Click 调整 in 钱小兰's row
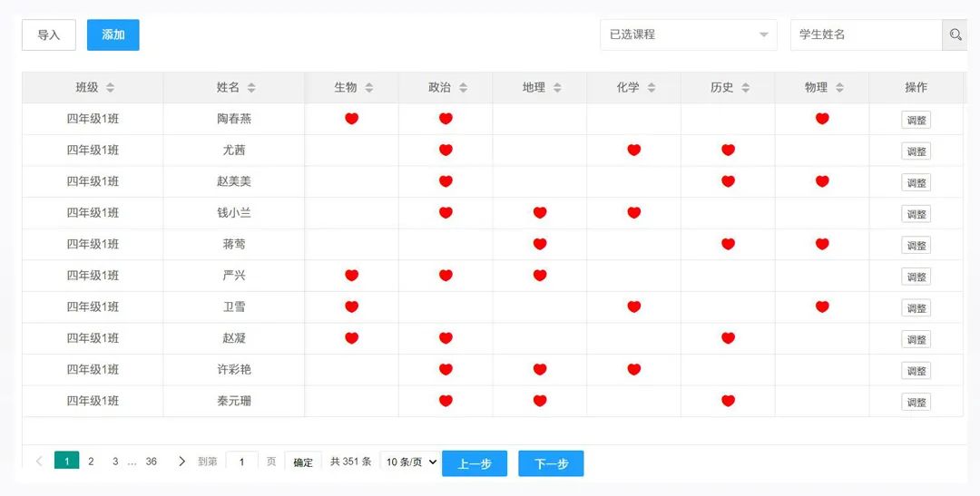The height and width of the screenshot is (496, 980). (916, 214)
